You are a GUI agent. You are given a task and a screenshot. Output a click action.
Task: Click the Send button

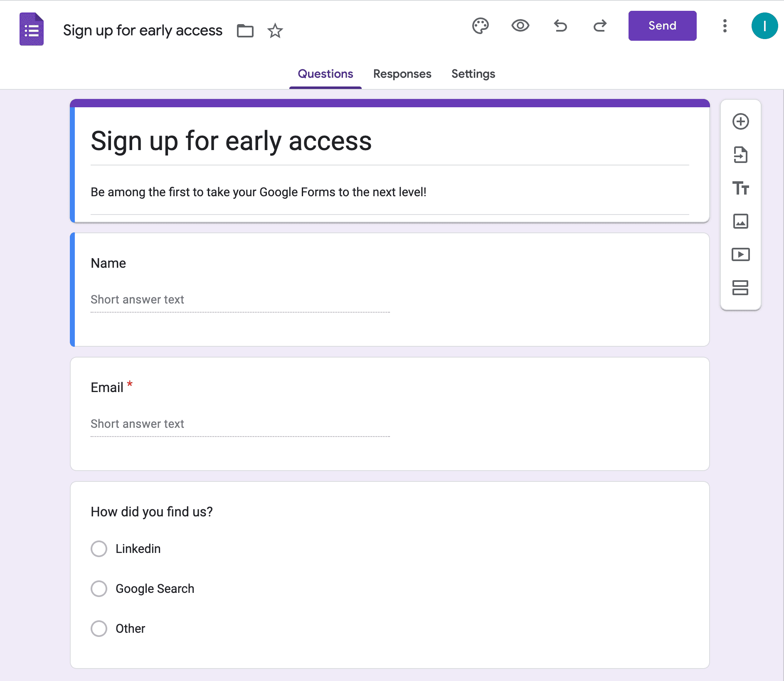(662, 26)
